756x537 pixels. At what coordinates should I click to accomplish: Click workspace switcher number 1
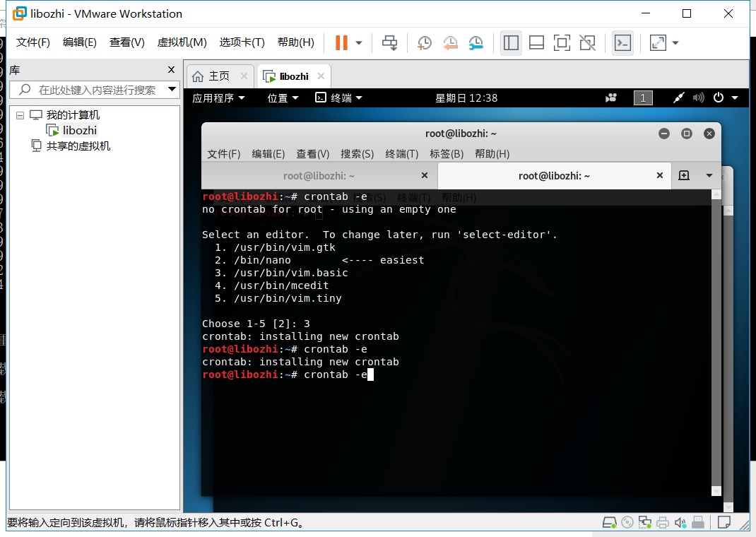pos(643,98)
